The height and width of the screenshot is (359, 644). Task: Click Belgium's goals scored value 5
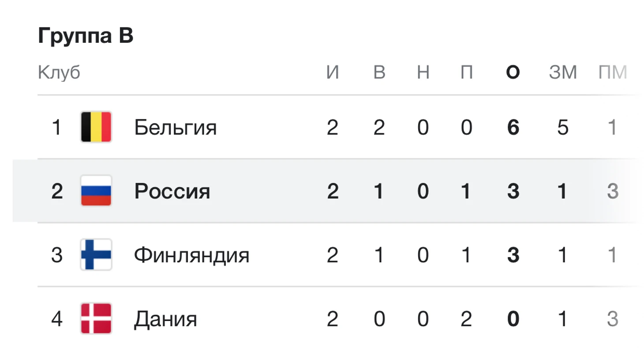(563, 128)
